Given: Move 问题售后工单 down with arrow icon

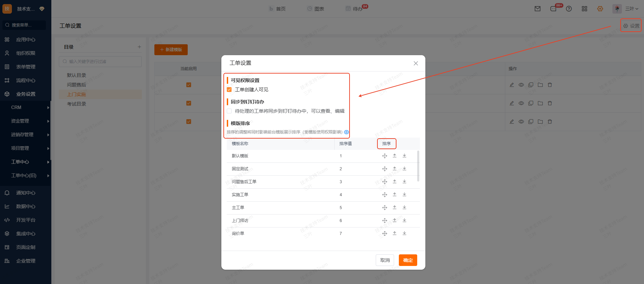Looking at the screenshot, I should click(404, 182).
